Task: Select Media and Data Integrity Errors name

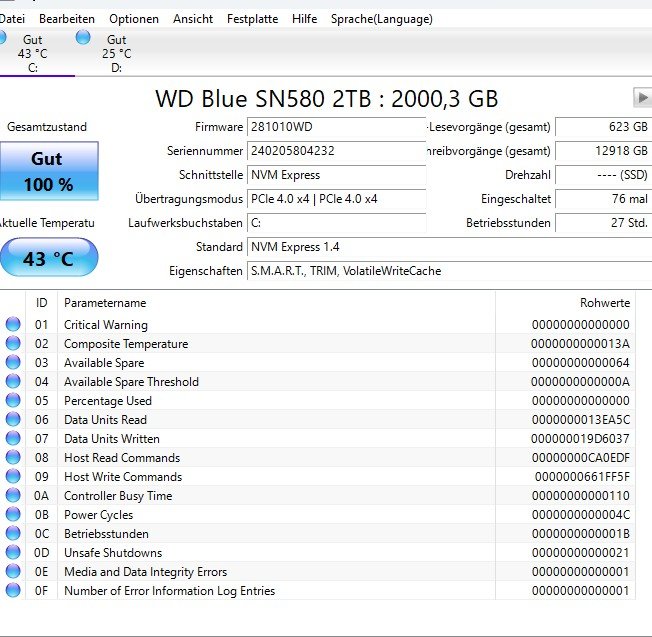Action: pos(146,572)
